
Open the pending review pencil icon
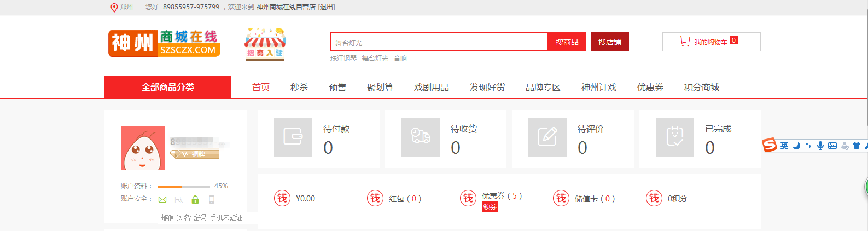coord(547,137)
